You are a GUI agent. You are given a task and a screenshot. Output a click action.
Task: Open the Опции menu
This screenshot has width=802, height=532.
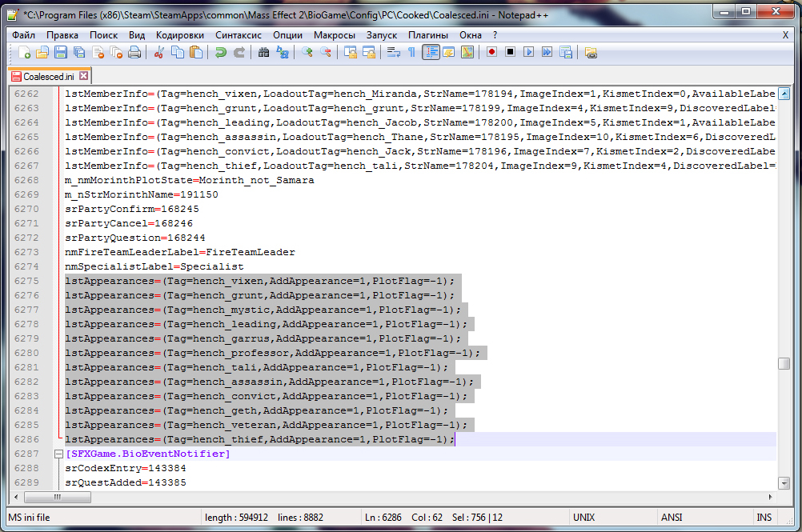[x=287, y=34]
